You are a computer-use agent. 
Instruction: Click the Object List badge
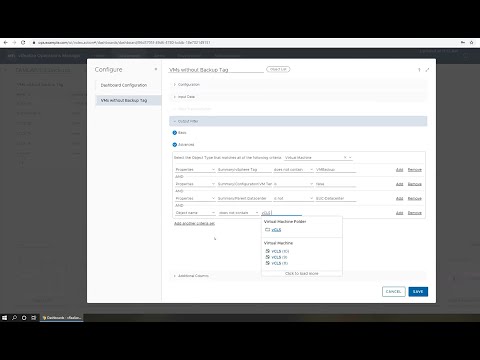pyautogui.click(x=278, y=69)
